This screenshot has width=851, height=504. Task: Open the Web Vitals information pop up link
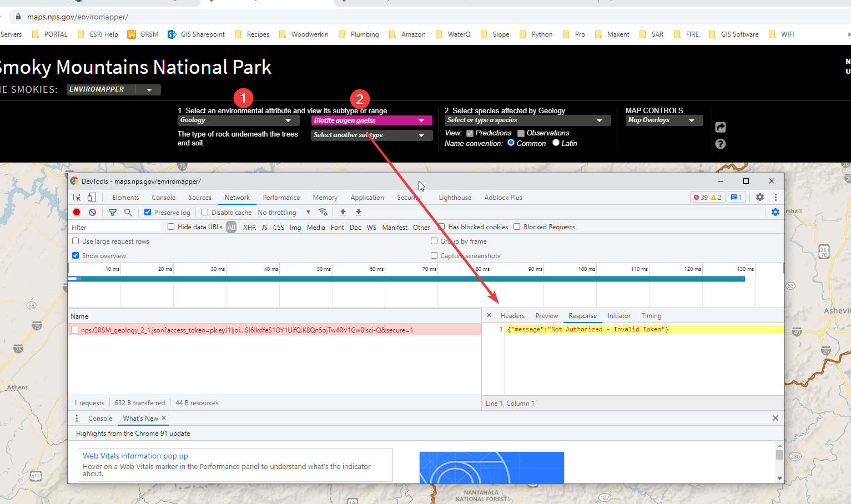point(135,455)
